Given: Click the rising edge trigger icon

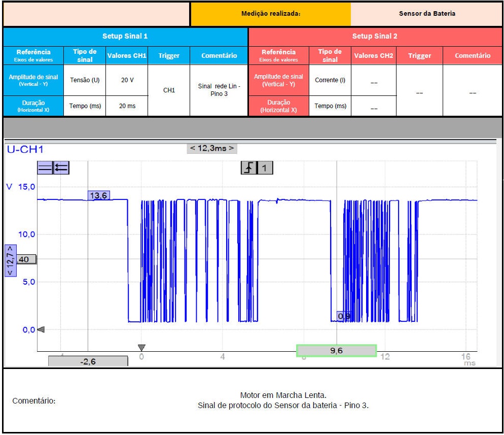Looking at the screenshot, I should [248, 168].
